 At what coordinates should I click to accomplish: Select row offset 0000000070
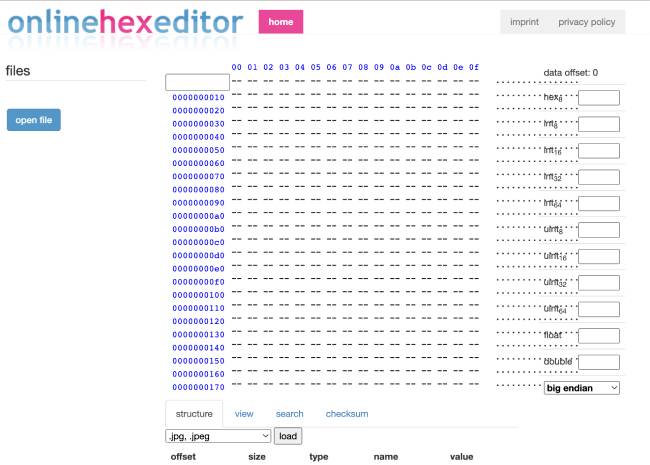click(x=198, y=177)
